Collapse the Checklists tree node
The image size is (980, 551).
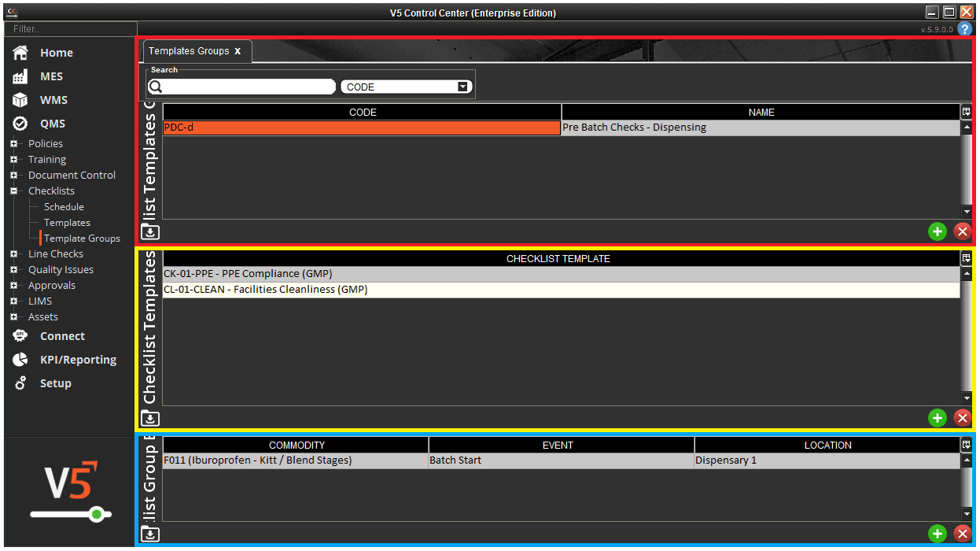[14, 190]
